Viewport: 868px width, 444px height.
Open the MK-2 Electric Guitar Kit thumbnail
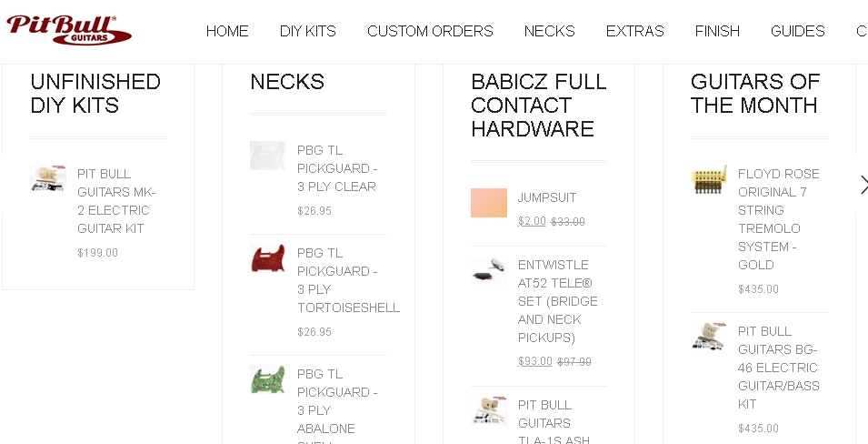47,178
